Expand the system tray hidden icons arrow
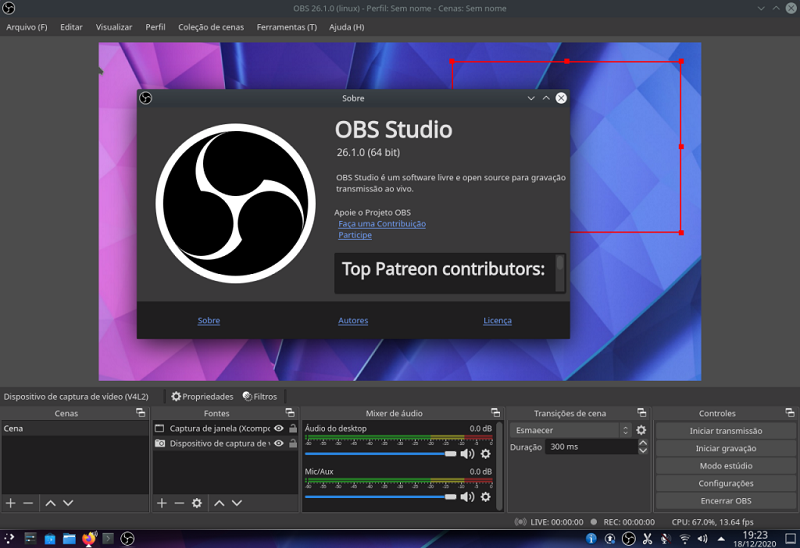This screenshot has width=800, height=548. pyautogui.click(x=720, y=539)
